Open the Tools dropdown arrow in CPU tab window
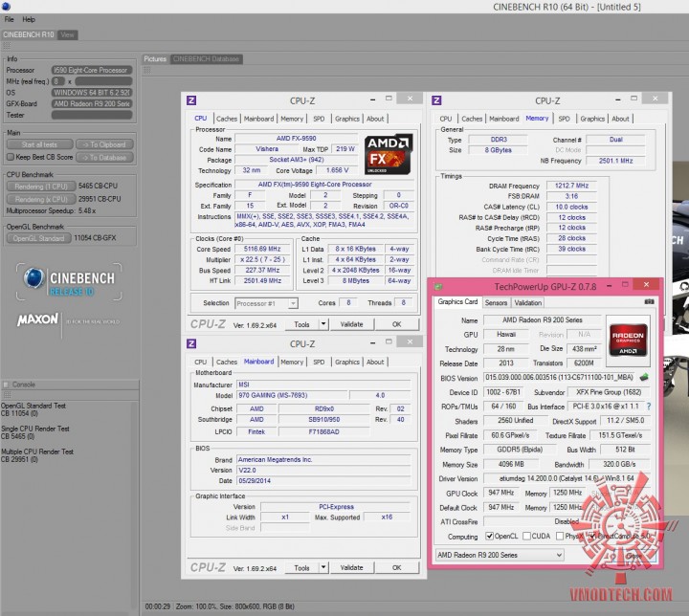This screenshot has height=616, width=689. pos(323,324)
